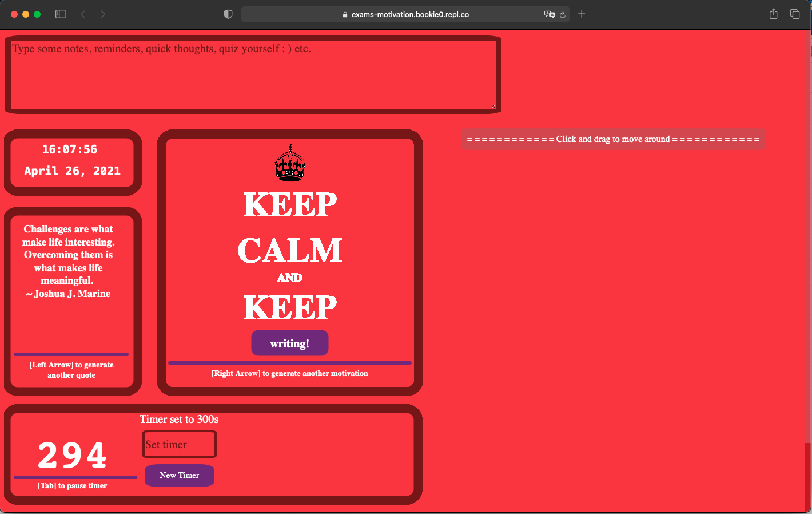Click the purple bar under the timer
The width and height of the screenshot is (812, 514).
pos(75,477)
